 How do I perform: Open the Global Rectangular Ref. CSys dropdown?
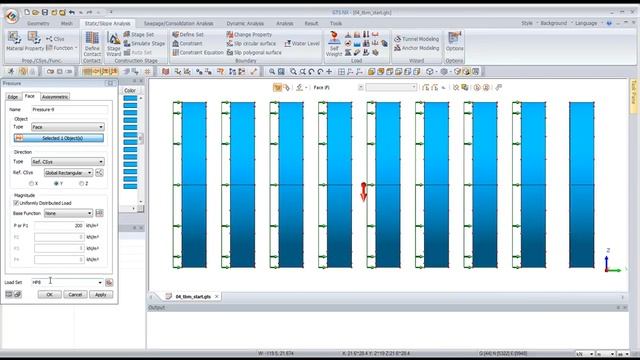coord(69,173)
